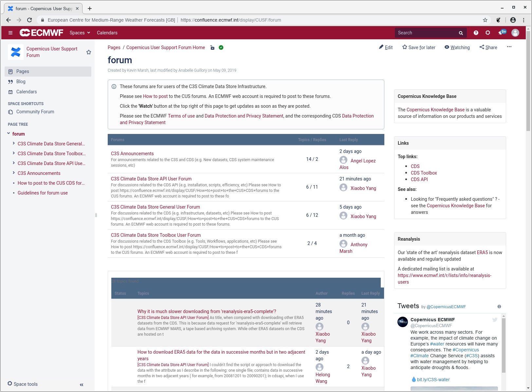
Task: Open a new browser tab
Action: coord(90,9)
